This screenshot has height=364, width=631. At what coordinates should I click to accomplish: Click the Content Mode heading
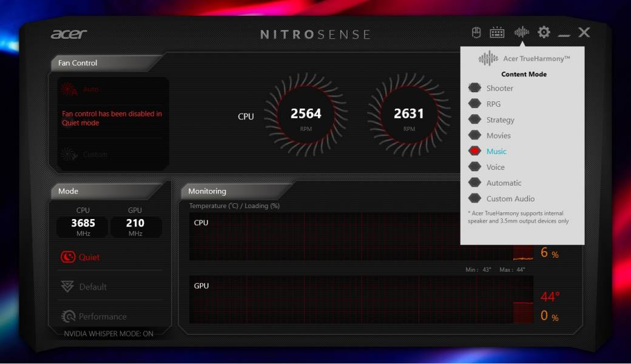[x=524, y=74]
